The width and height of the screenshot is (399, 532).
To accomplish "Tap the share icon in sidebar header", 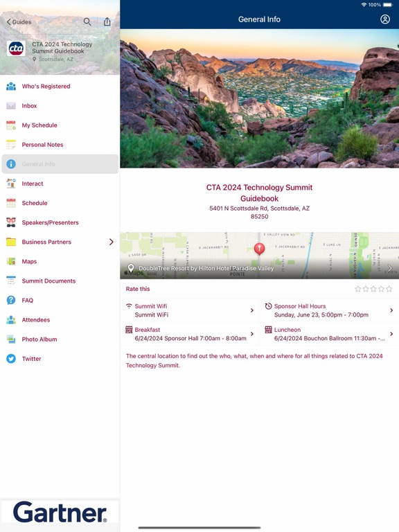I will (x=107, y=21).
